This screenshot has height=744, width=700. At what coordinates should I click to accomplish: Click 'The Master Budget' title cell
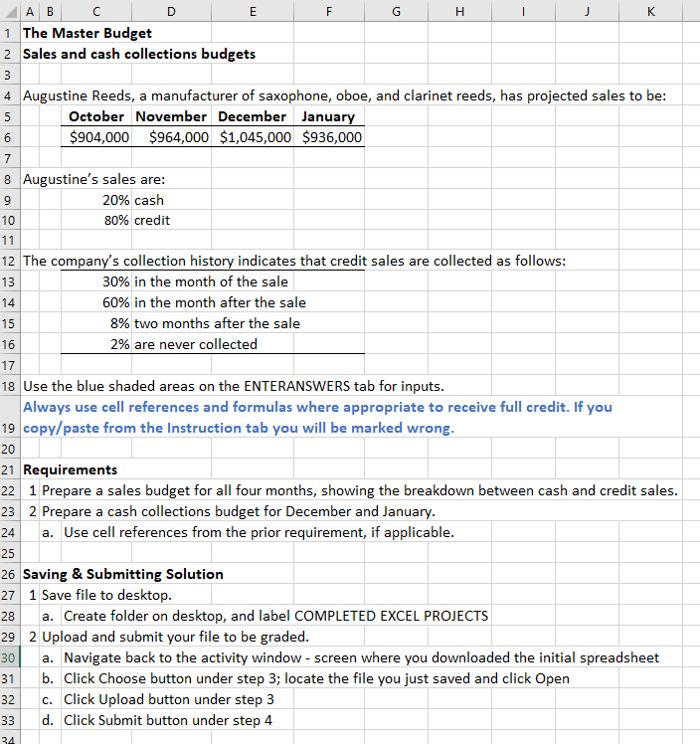coord(87,33)
